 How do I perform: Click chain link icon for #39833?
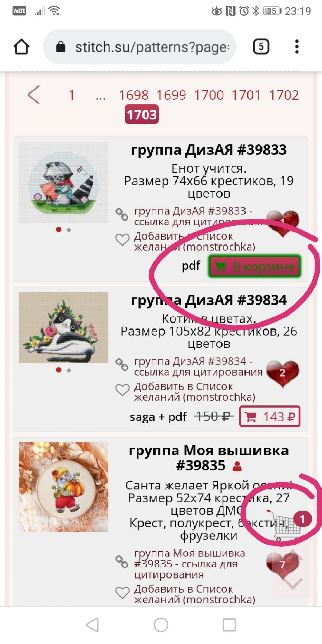122,214
